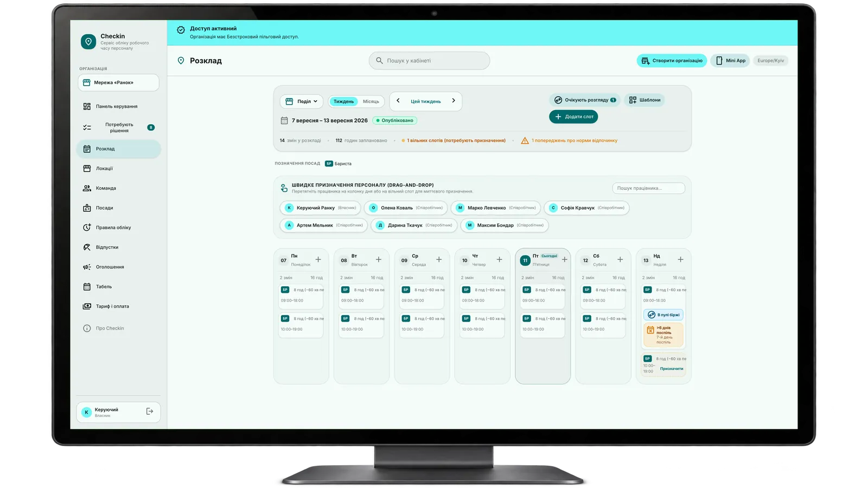The width and height of the screenshot is (868, 488).
Task: Click the Тариф і оплата icon
Action: (x=87, y=306)
